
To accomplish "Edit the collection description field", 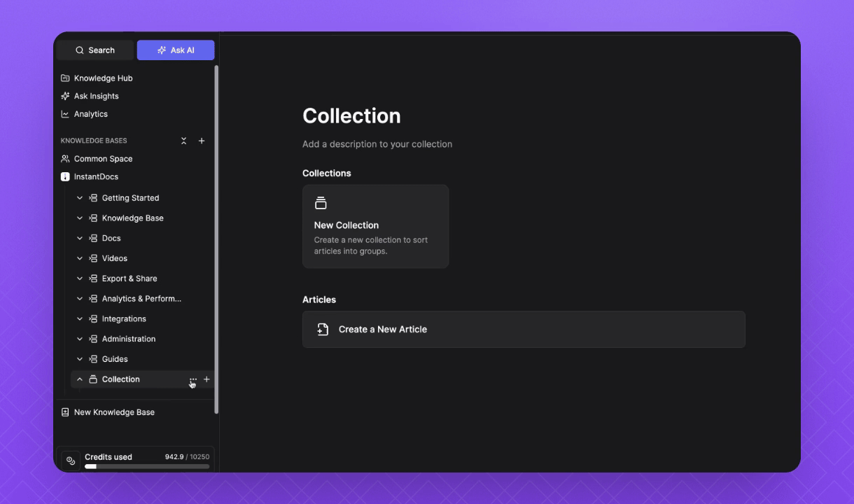I will tap(377, 144).
